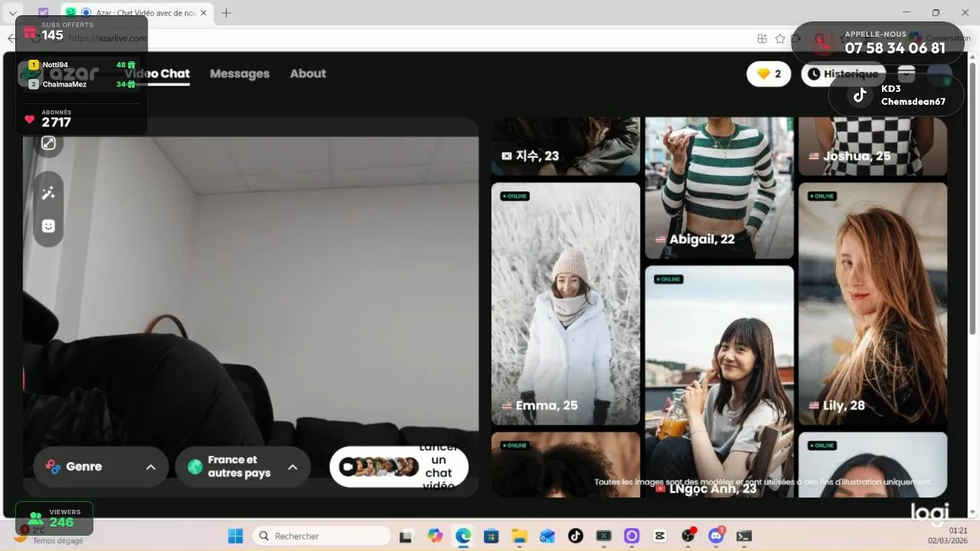
Task: Switch to the green pinned tab
Action: (x=70, y=13)
